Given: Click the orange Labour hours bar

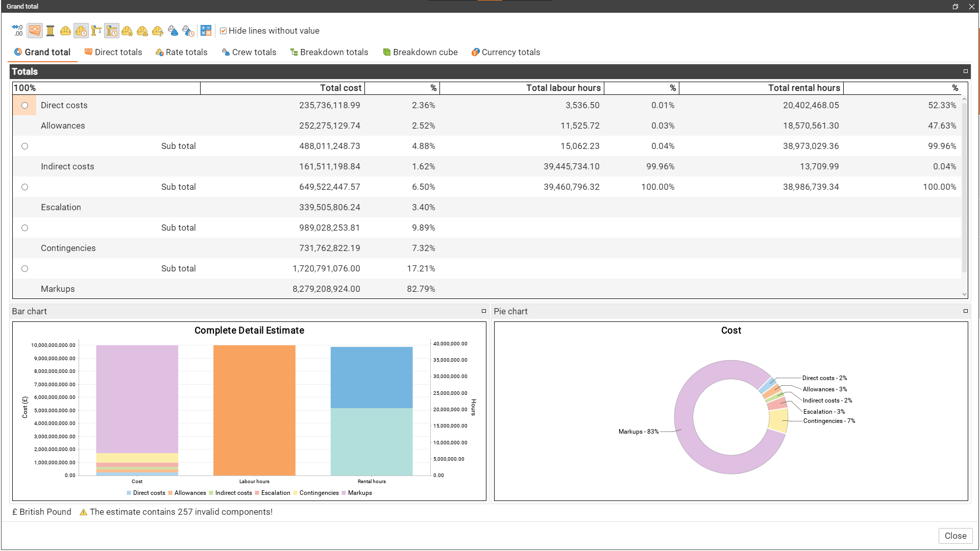Looking at the screenshot, I should (x=254, y=410).
